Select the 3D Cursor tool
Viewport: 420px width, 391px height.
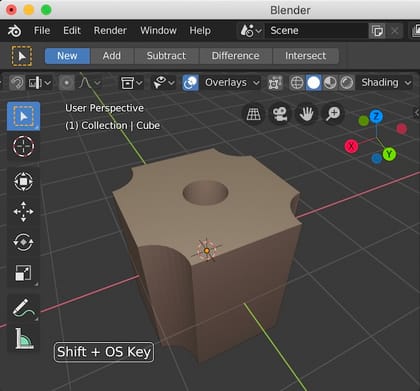23,146
